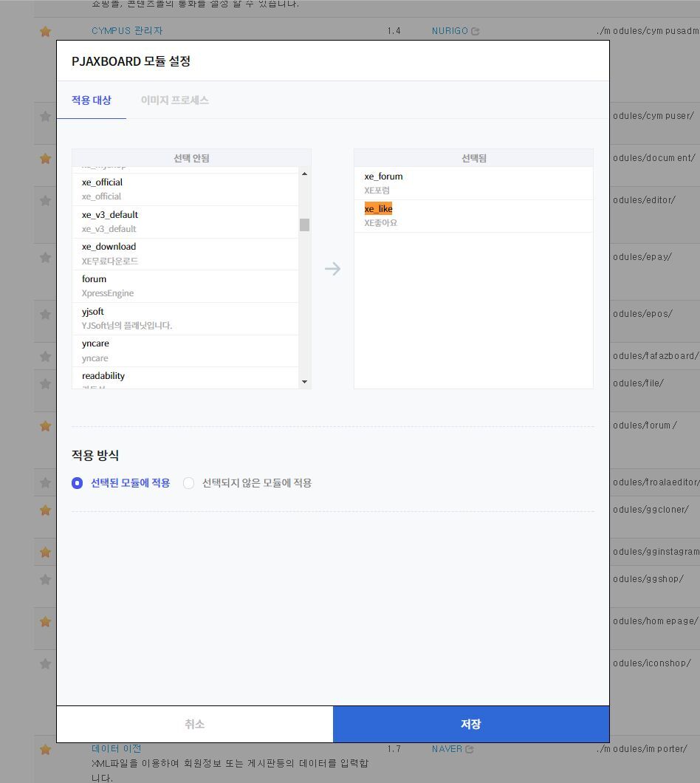Screen dimensions: 700x783
Task: Select yjsoft in the unselected list
Action: (185, 318)
